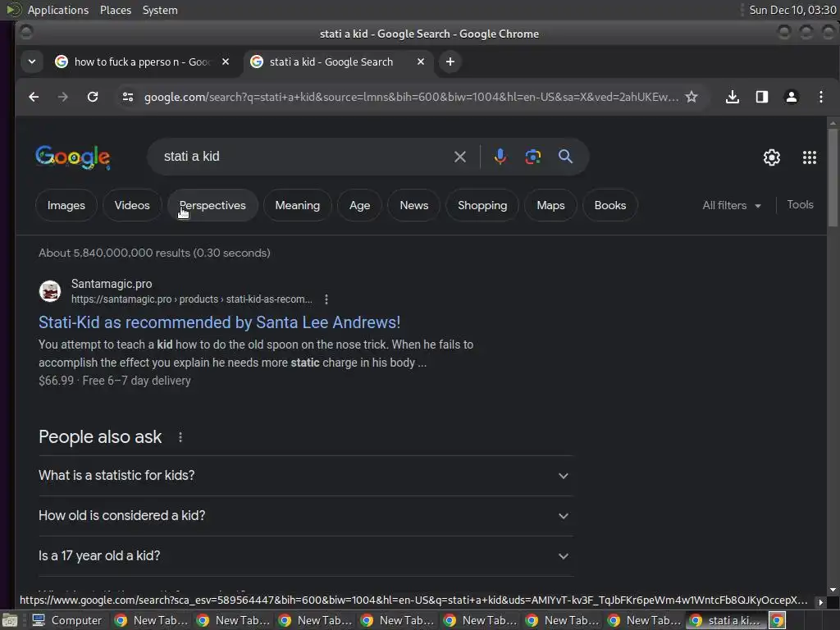
Task: Select the Meaning filter chip
Action: tap(297, 205)
